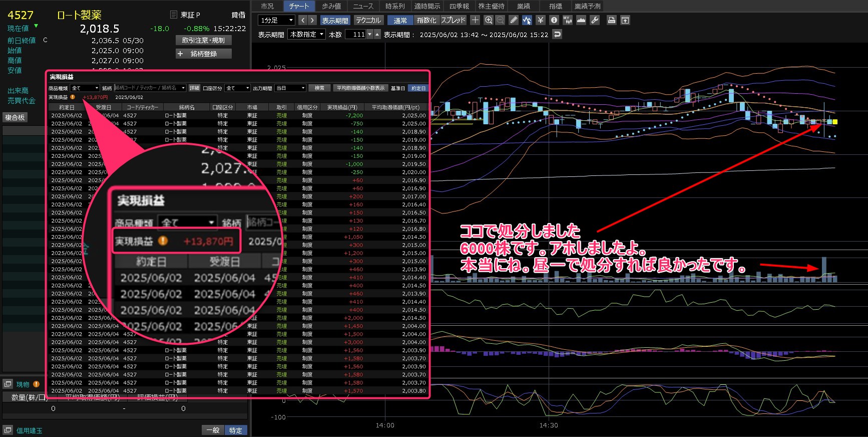This screenshot has height=437, width=868.
Task: Select 通常 chart mode
Action: tap(400, 20)
